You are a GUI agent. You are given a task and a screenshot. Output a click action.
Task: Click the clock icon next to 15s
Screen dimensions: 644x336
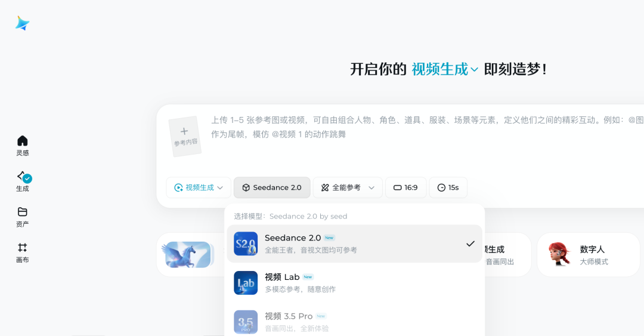(x=441, y=187)
